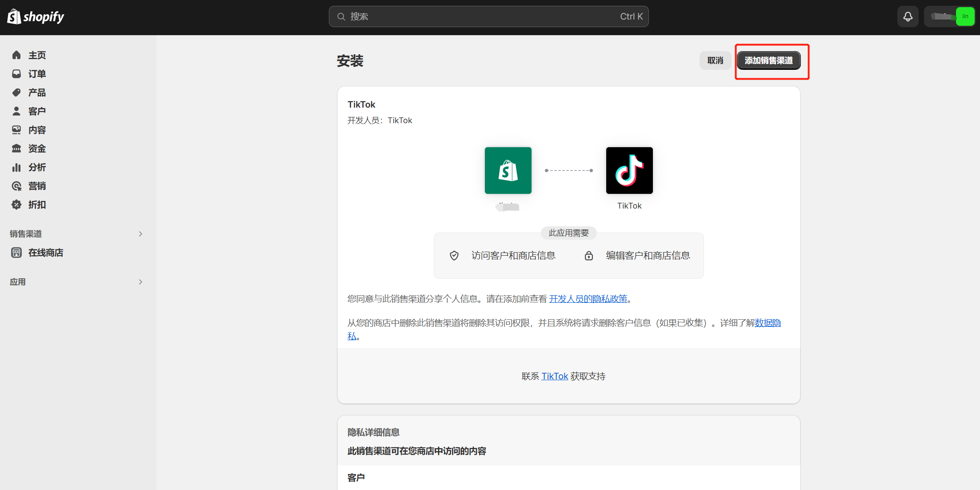The image size is (980, 490).
Task: Click the TikTok app logo tile
Action: (x=629, y=170)
